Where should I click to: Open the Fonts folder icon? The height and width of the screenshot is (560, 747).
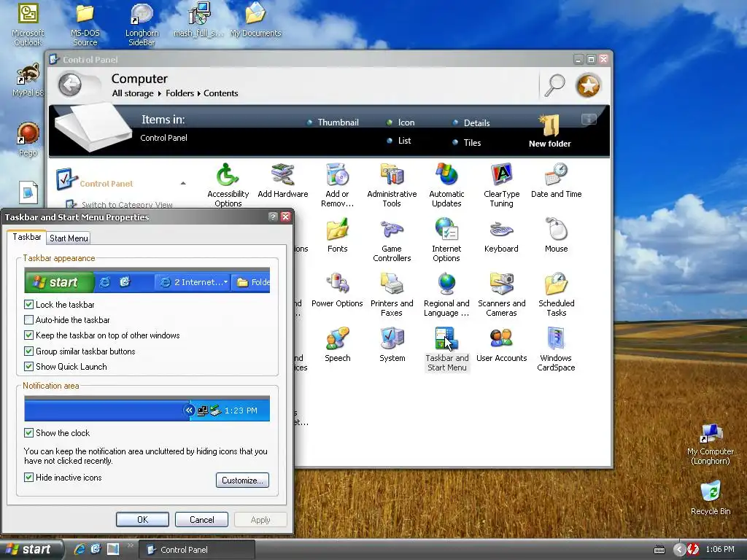click(x=337, y=236)
